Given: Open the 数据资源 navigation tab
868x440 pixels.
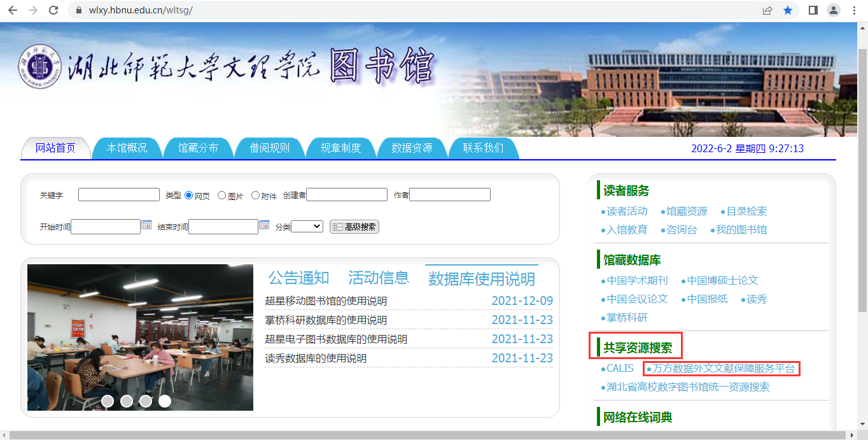Looking at the screenshot, I should (412, 148).
